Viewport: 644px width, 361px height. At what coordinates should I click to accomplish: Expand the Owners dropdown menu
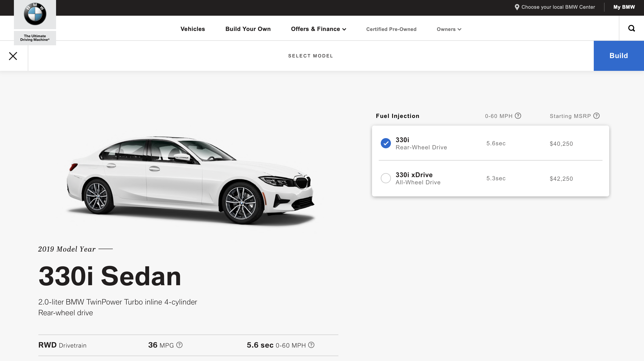[x=449, y=29]
